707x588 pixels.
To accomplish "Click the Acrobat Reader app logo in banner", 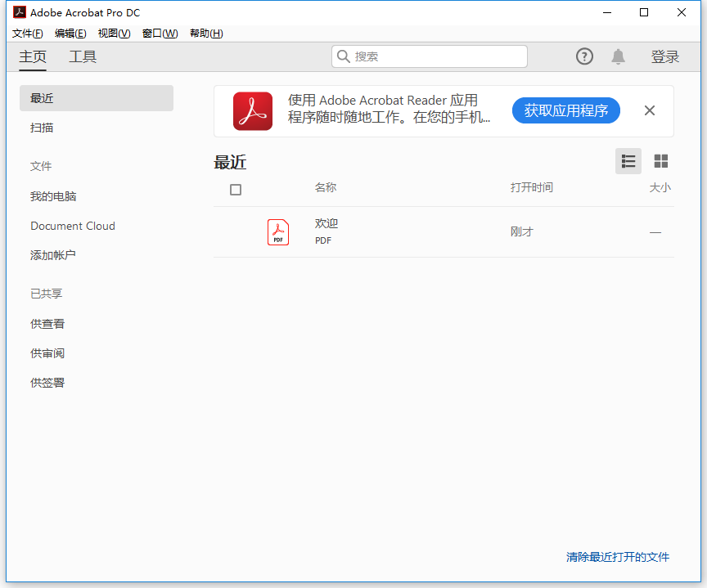I will (253, 111).
